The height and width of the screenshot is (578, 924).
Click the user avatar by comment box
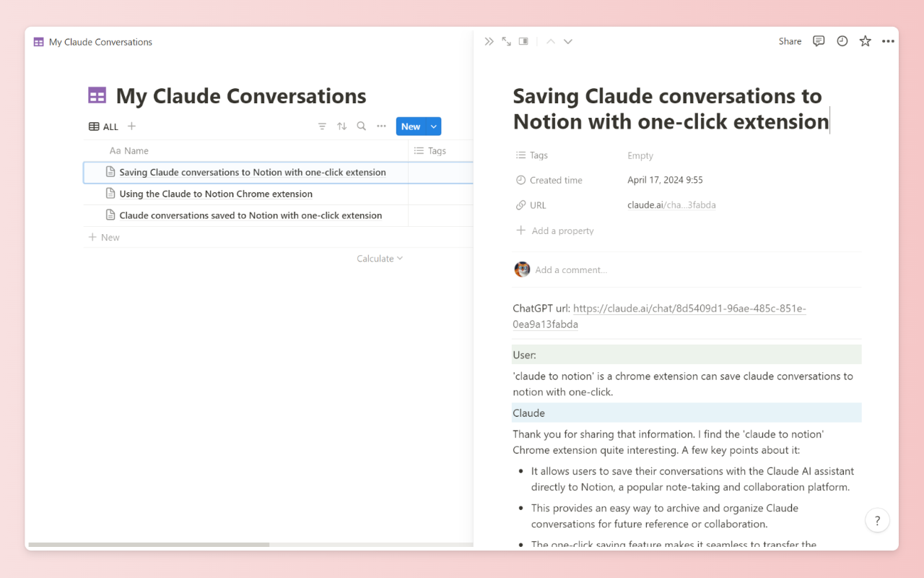coord(522,269)
